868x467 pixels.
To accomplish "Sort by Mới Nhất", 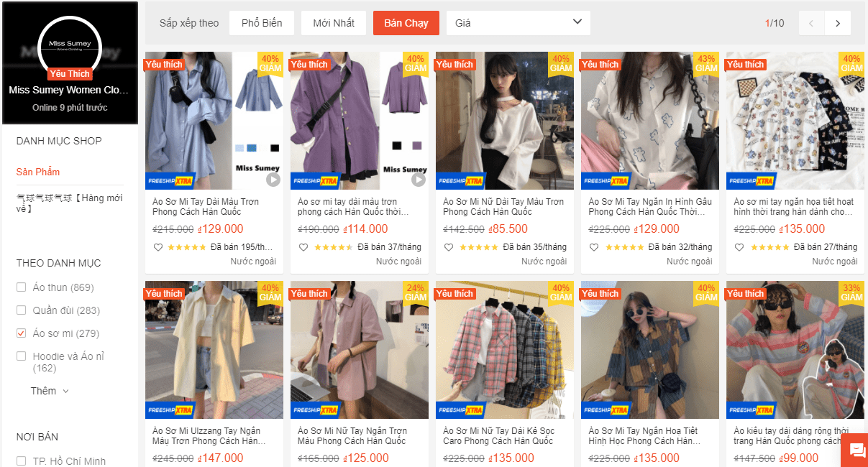I will tap(334, 23).
